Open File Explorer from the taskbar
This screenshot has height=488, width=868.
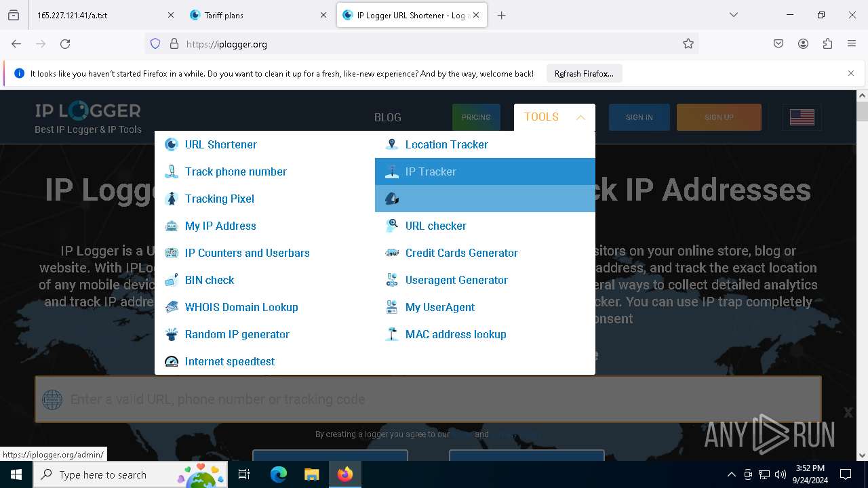pos(311,474)
